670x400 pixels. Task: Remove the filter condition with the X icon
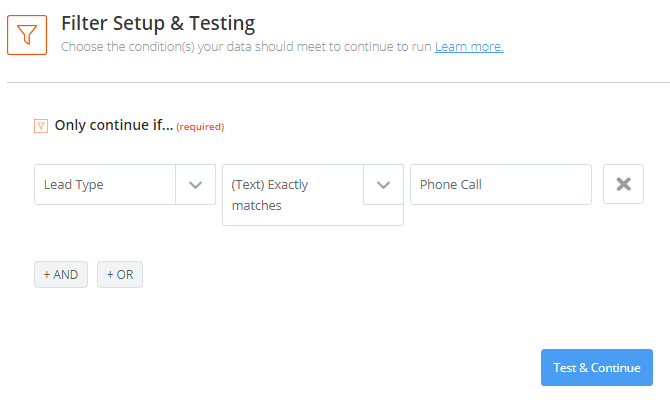623,184
